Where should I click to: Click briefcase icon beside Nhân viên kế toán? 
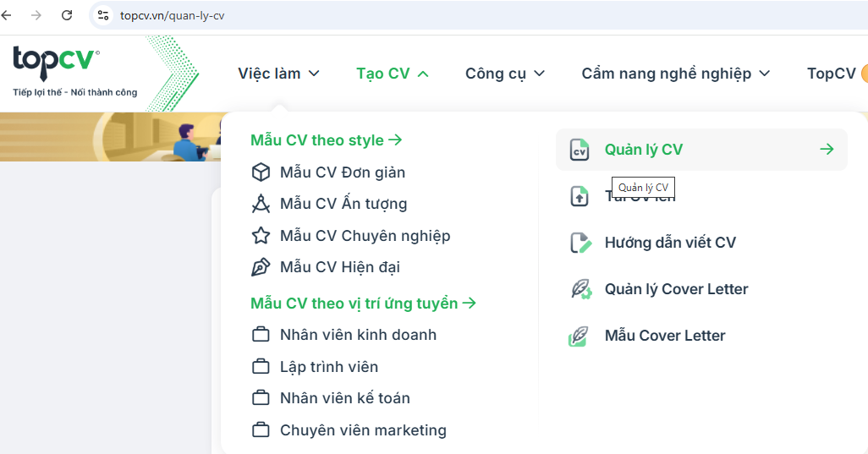(x=261, y=398)
